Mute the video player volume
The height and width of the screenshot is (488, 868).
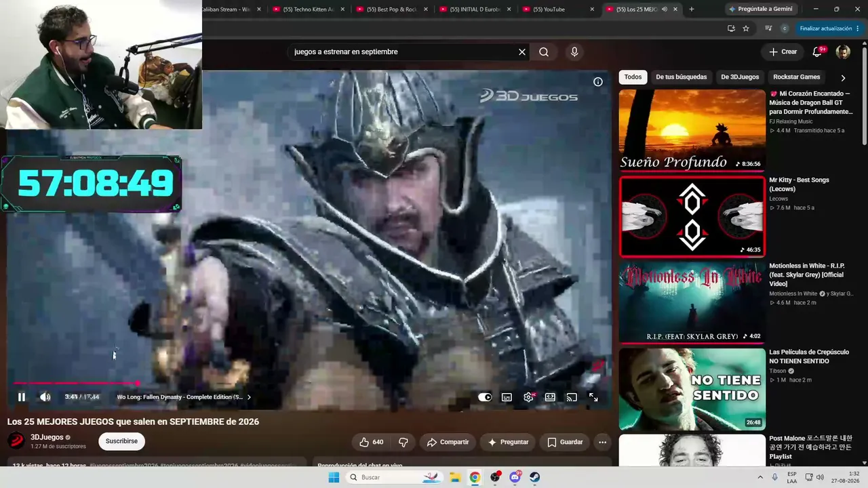coord(45,397)
